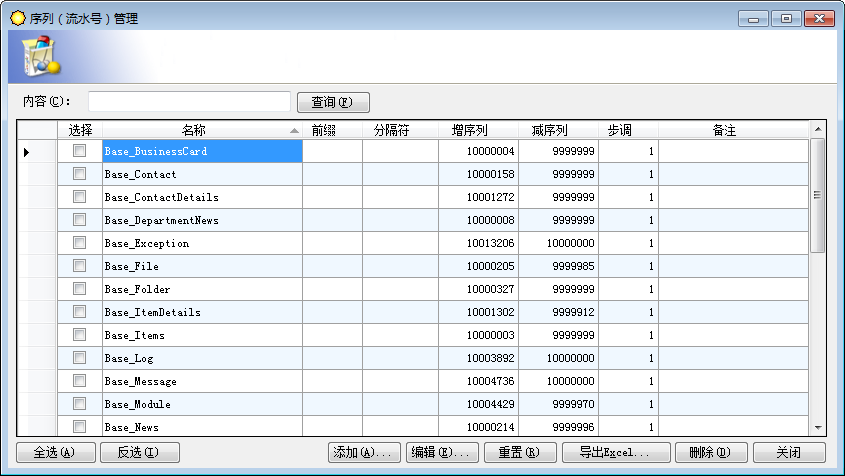This screenshot has height=476, width=845.
Task: Check the Base_ContactDetails row checkbox
Action: (79, 197)
